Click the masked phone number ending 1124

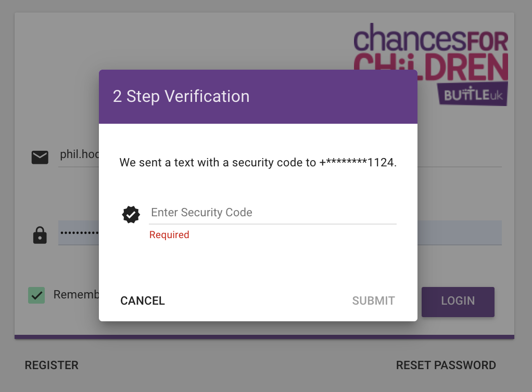[357, 163]
